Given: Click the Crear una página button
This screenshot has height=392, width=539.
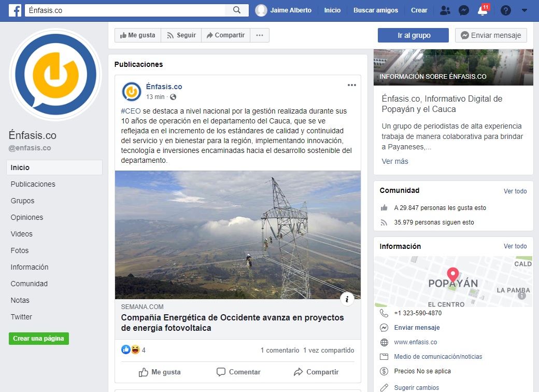Looking at the screenshot, I should [x=39, y=339].
